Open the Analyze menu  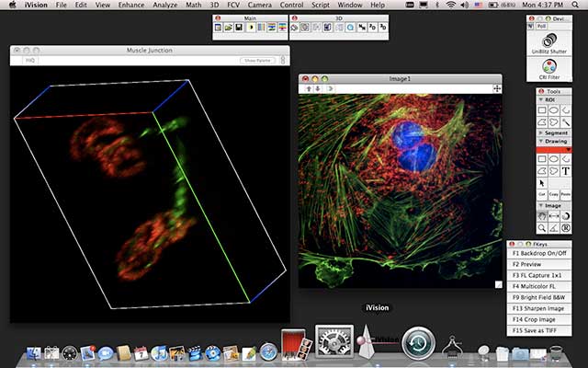pyautogui.click(x=165, y=5)
